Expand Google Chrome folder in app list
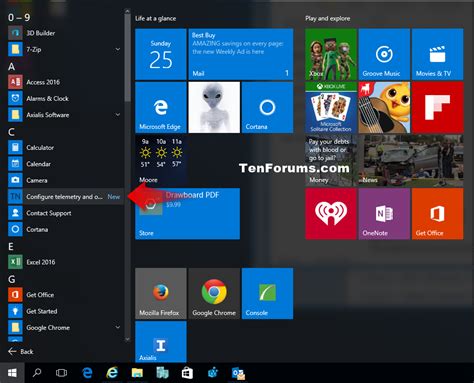 click(x=118, y=327)
